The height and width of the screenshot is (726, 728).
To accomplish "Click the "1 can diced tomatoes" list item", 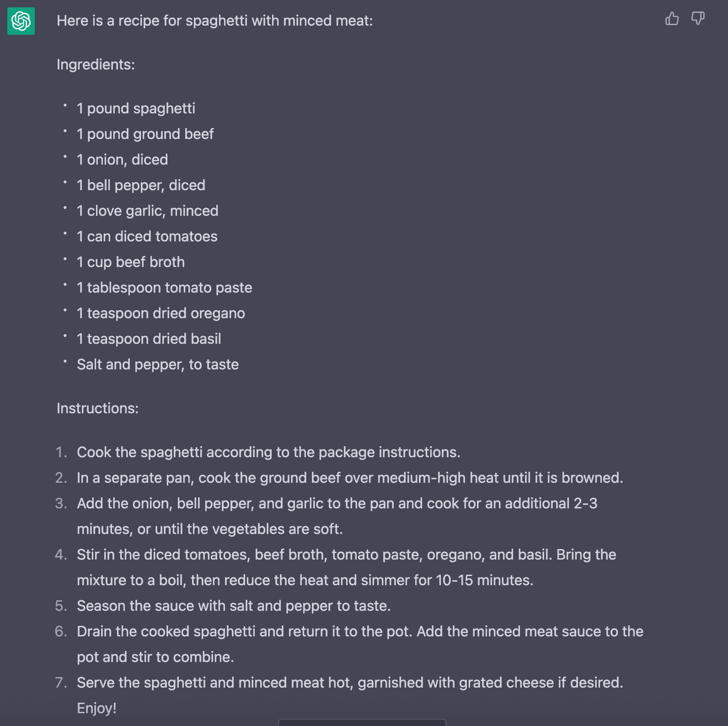I will pos(147,236).
